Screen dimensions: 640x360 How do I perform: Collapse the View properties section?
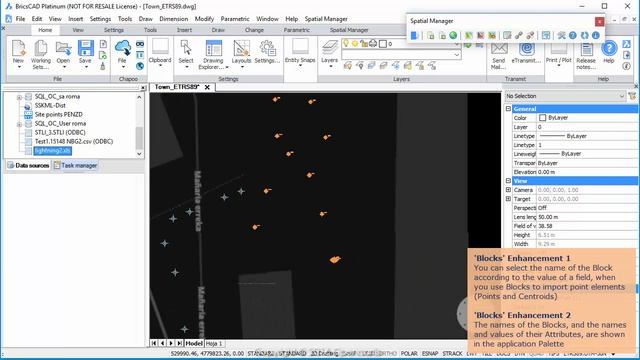tap(508, 181)
